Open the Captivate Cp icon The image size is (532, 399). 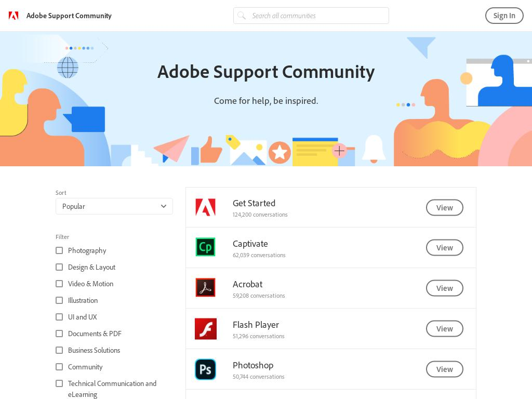tap(205, 247)
